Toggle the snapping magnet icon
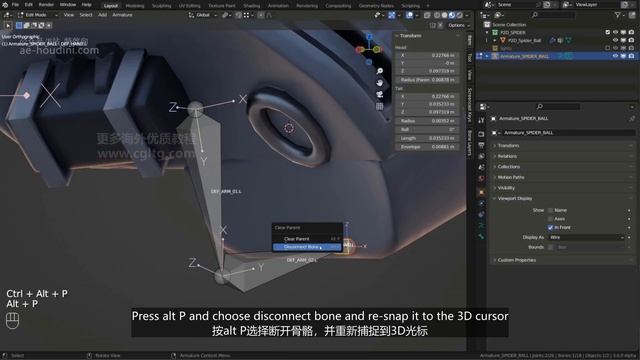The height and width of the screenshot is (360, 640). (239, 15)
